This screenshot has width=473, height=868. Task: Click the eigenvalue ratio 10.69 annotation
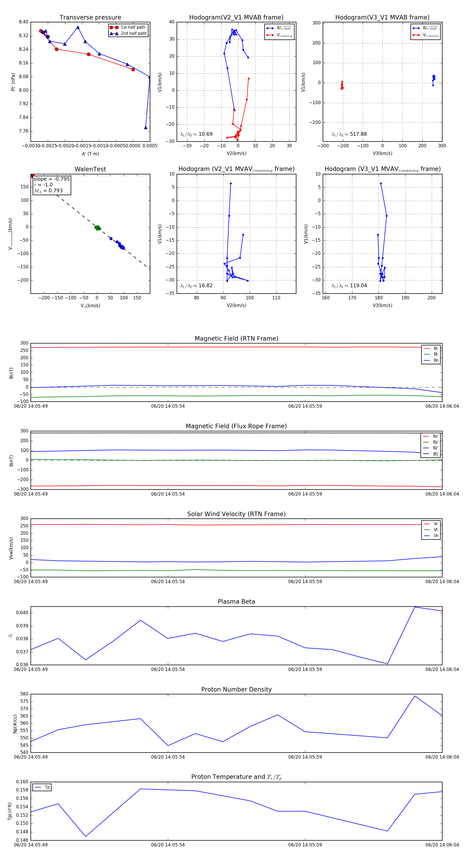(x=196, y=134)
